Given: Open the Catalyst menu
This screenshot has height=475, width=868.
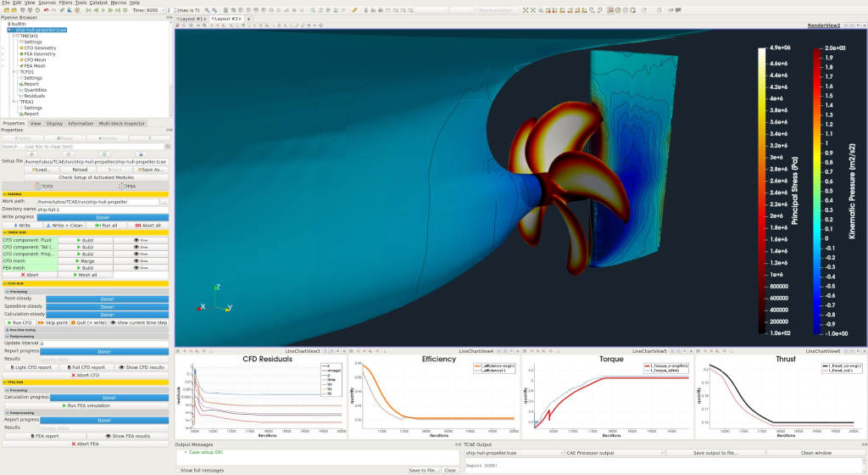Looking at the screenshot, I should pos(98,3).
